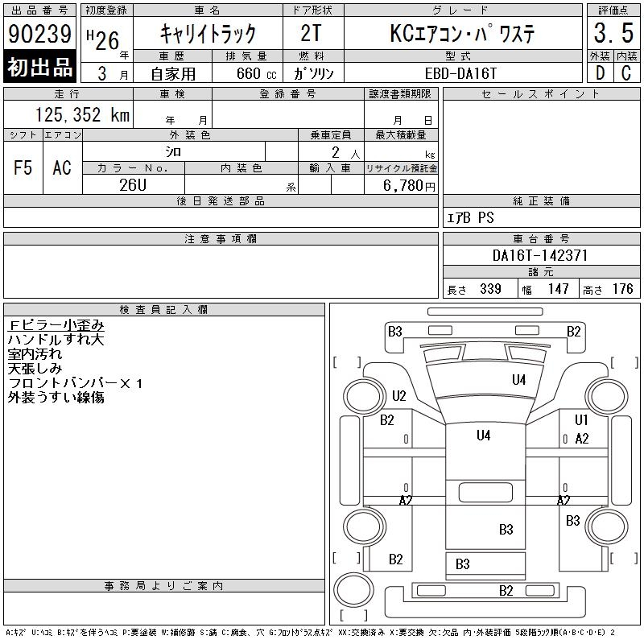The image size is (644, 644).
Task: Click the B3 mark on the rear gate
Action: coord(462,564)
